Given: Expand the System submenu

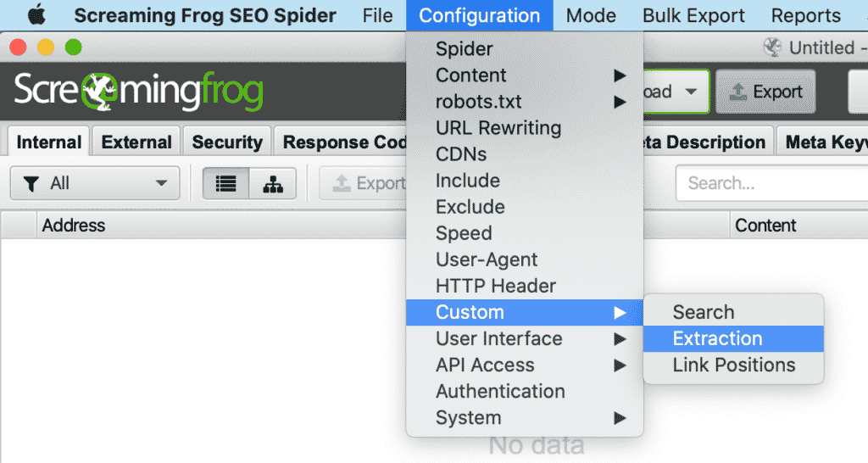Looking at the screenshot, I should click(525, 417).
